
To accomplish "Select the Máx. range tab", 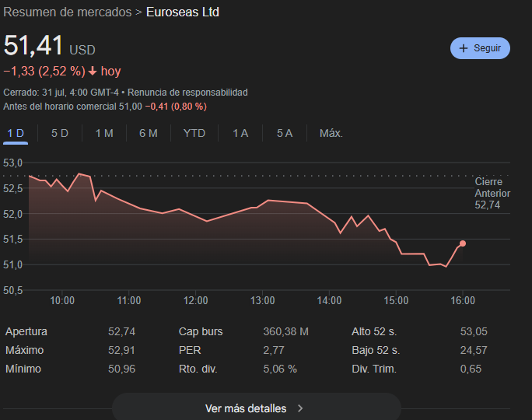I will pos(331,133).
